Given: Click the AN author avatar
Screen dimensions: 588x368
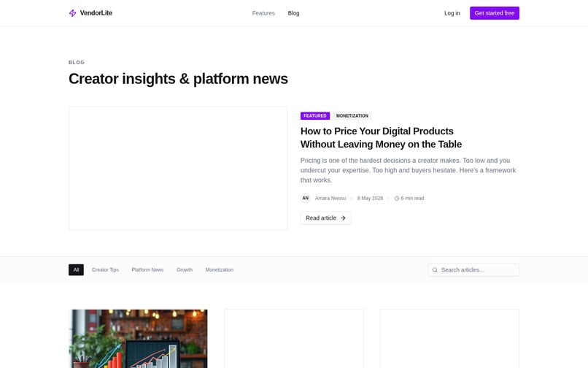Looking at the screenshot, I should click(x=305, y=198).
